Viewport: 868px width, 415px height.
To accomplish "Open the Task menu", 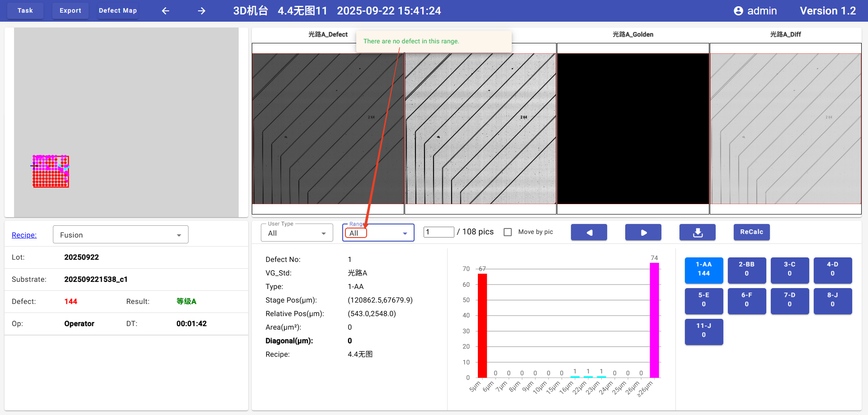I will (x=25, y=11).
